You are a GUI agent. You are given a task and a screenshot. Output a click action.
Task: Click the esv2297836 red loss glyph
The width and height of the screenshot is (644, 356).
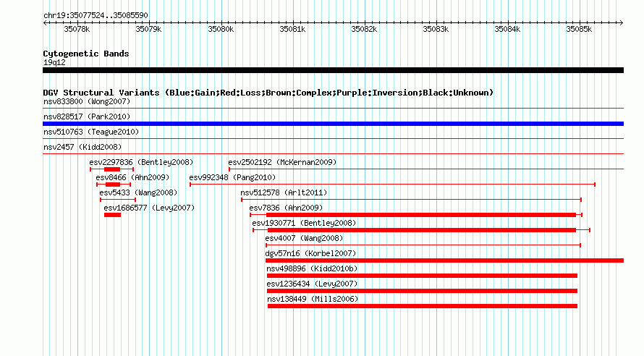(111, 169)
